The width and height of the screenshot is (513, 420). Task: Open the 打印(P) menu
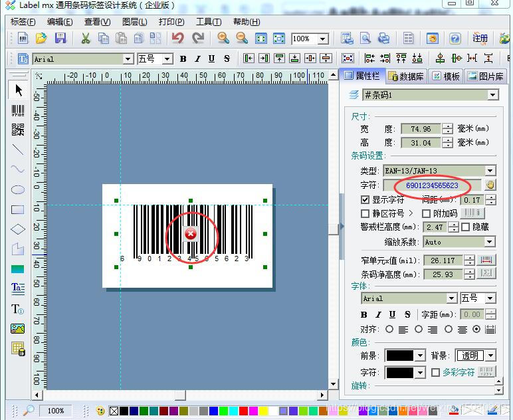tap(171, 22)
